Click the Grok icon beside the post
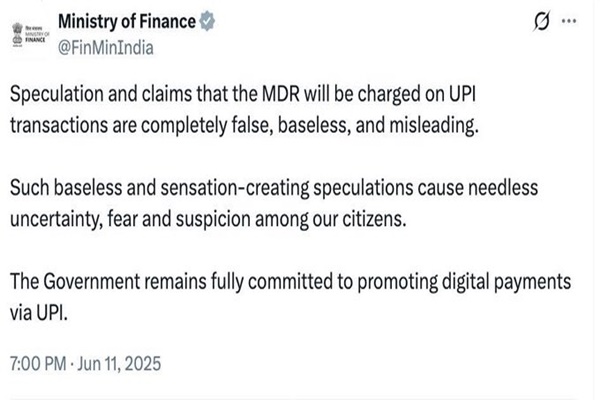 pyautogui.click(x=544, y=21)
